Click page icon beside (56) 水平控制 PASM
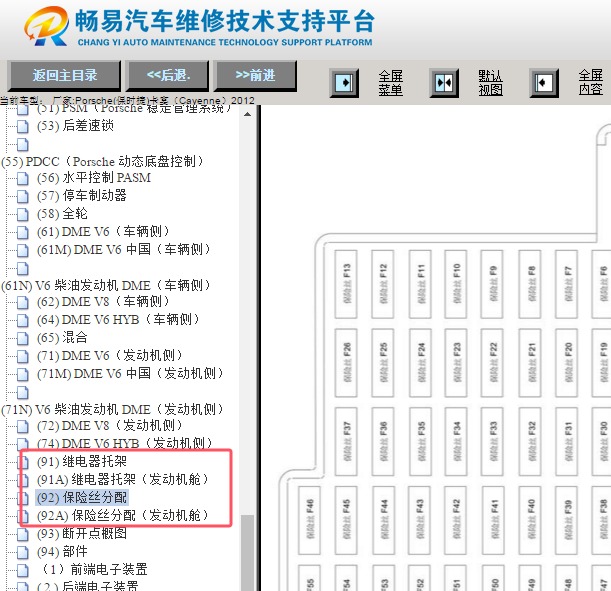The height and width of the screenshot is (591, 611). (x=23, y=179)
